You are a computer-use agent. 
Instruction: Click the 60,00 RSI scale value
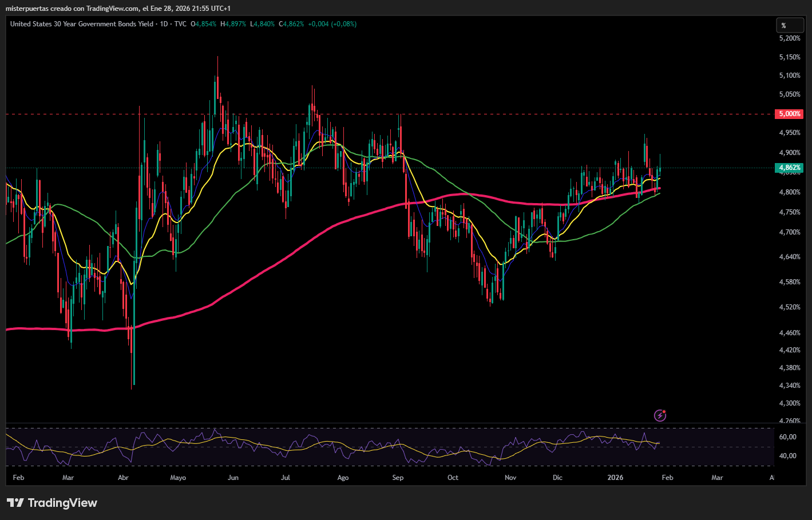(787, 437)
